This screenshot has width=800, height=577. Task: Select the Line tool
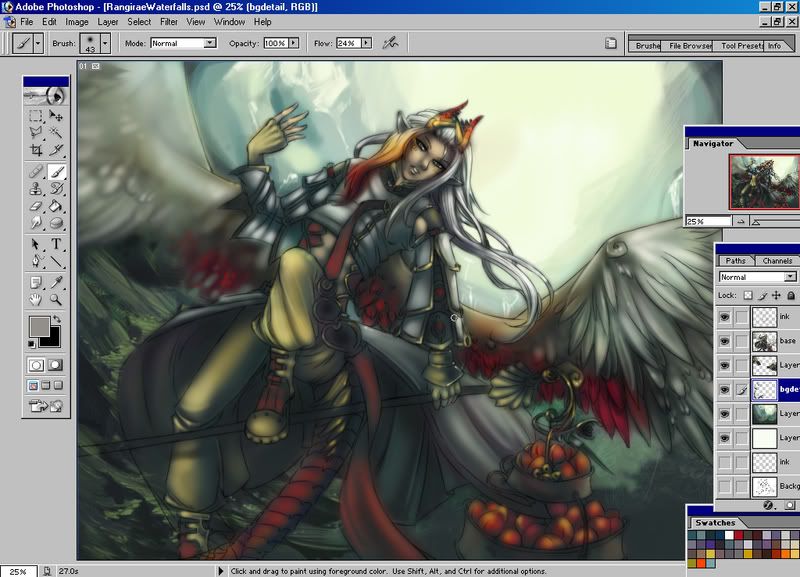tap(56, 261)
